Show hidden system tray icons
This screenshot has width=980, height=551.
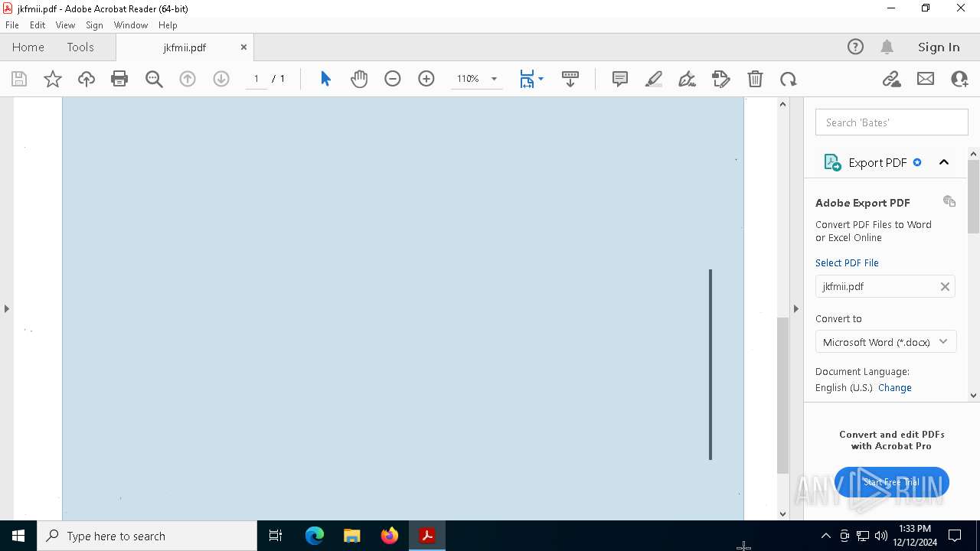point(825,536)
